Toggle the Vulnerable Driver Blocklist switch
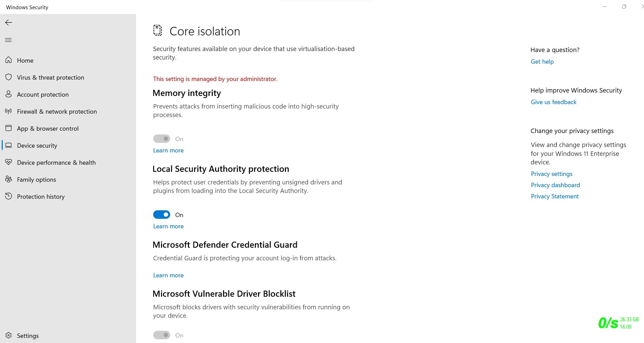The height and width of the screenshot is (343, 644). click(162, 335)
